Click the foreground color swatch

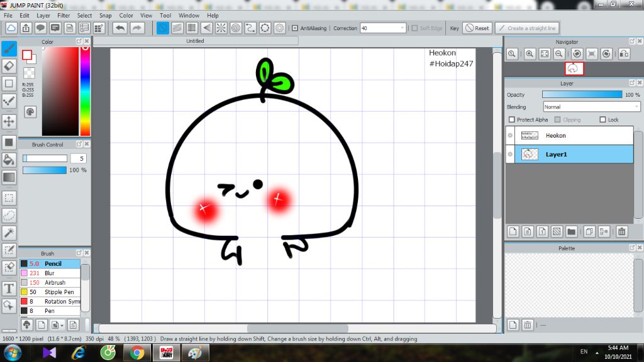27,55
